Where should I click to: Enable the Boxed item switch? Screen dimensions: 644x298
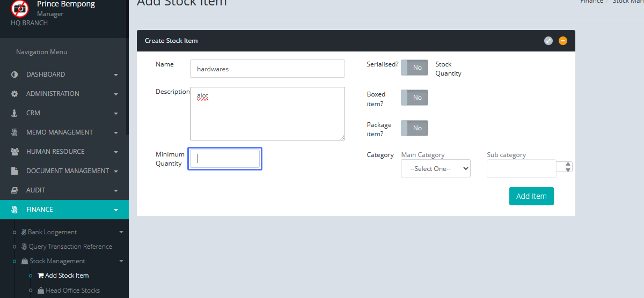414,98
